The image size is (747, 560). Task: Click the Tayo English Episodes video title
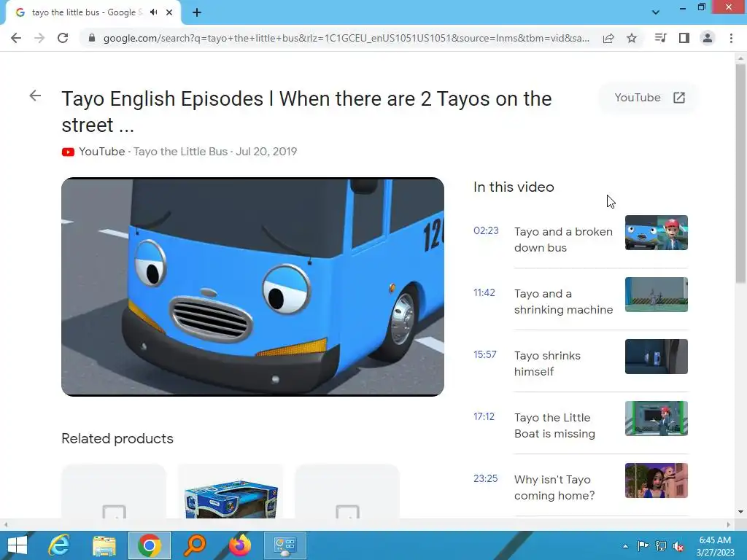click(x=306, y=112)
